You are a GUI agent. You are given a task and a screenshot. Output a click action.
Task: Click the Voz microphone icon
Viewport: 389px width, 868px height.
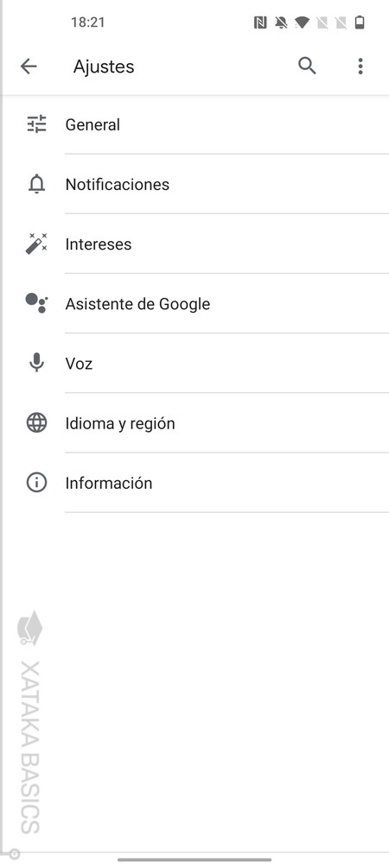point(36,363)
